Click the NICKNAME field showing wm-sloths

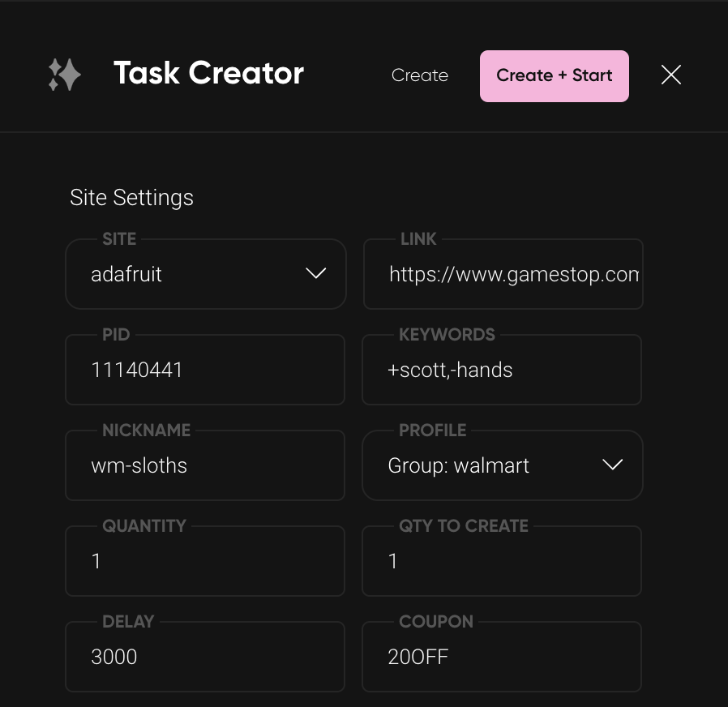click(205, 465)
